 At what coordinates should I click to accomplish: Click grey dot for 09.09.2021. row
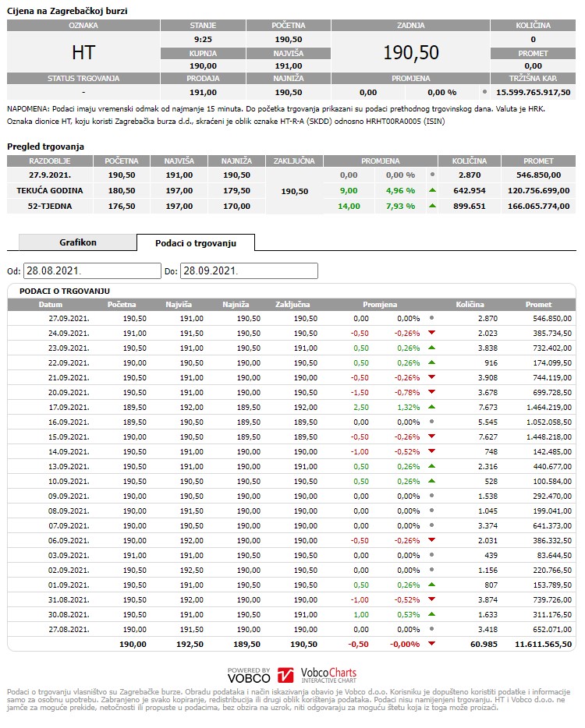pyautogui.click(x=431, y=496)
